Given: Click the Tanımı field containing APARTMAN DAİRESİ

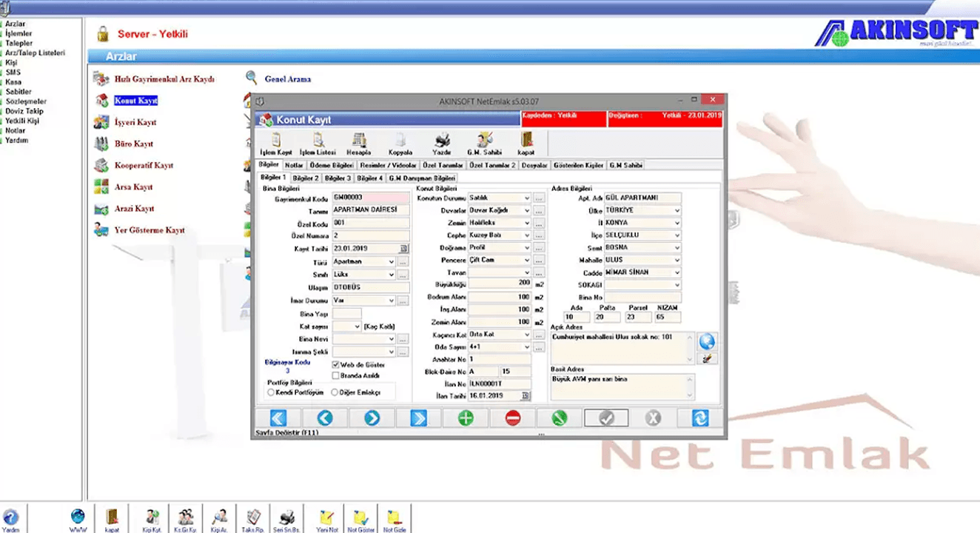Looking at the screenshot, I should 371,210.
